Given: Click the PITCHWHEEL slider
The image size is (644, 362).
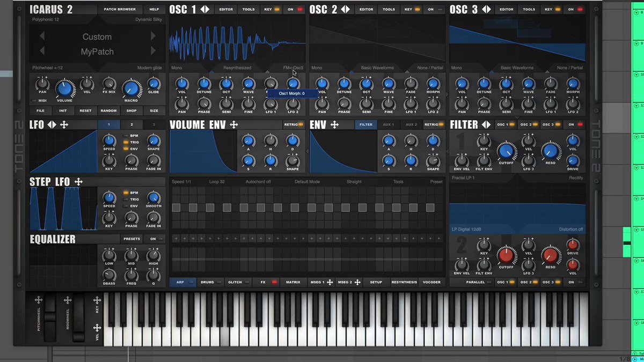Looking at the screenshot, I should 50,316.
